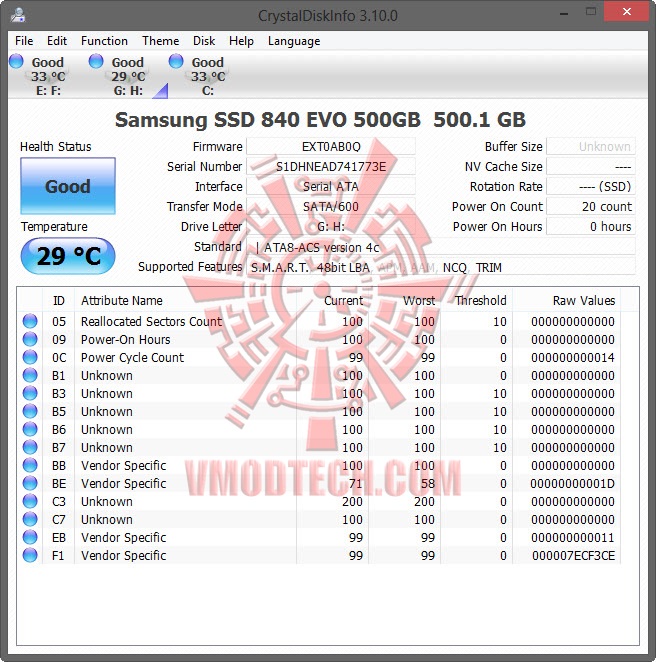Open the Edit menu
The height and width of the screenshot is (662, 656).
pos(57,41)
